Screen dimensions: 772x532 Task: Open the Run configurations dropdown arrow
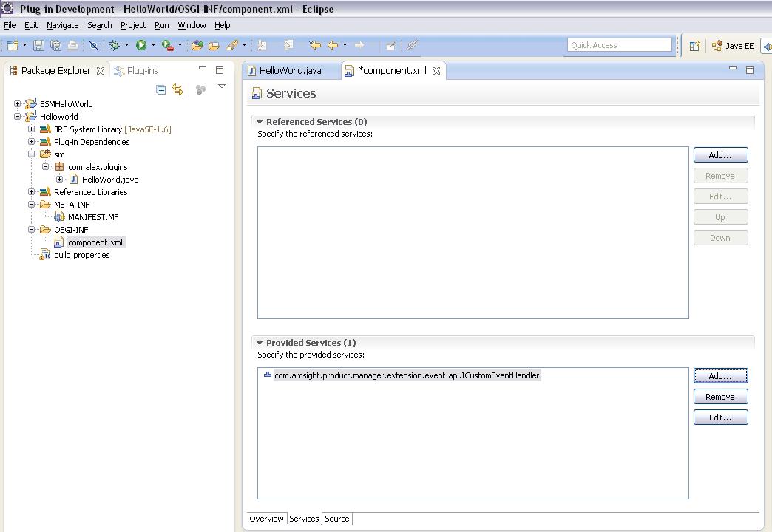(x=153, y=45)
